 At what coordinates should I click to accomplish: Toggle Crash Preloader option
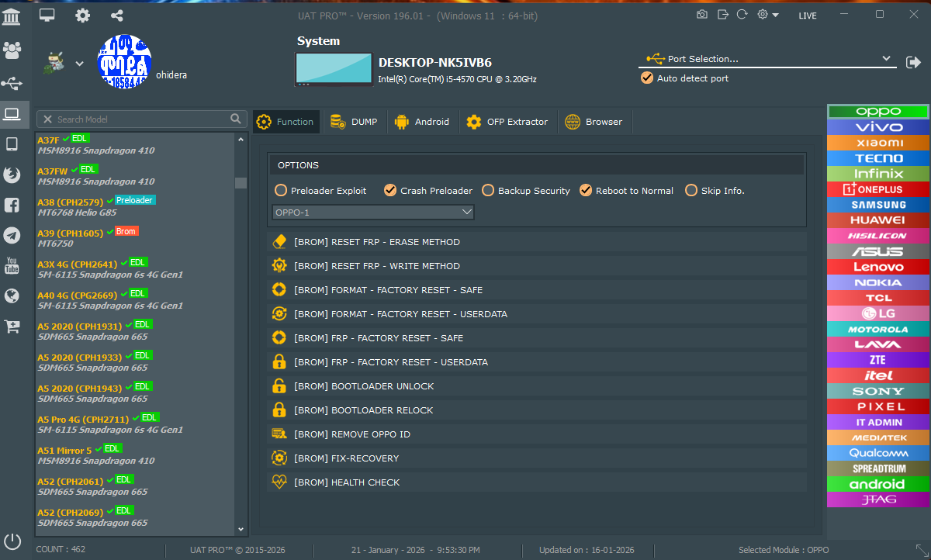(428, 190)
